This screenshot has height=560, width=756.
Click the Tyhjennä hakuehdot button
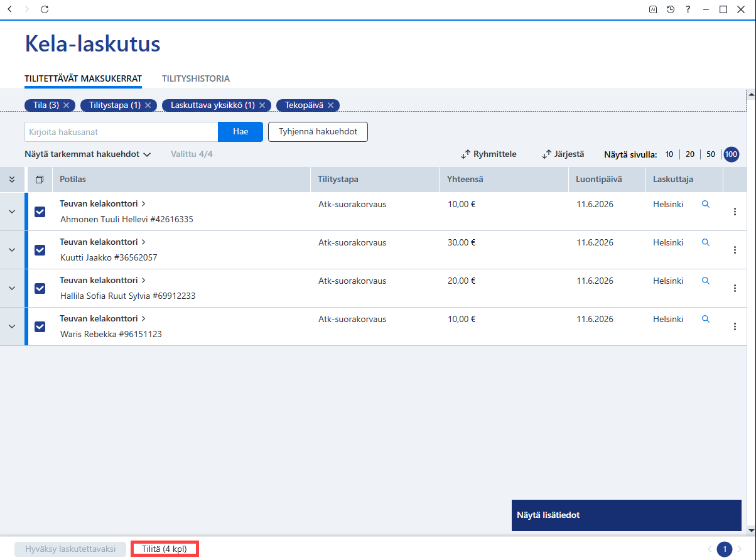pos(318,132)
